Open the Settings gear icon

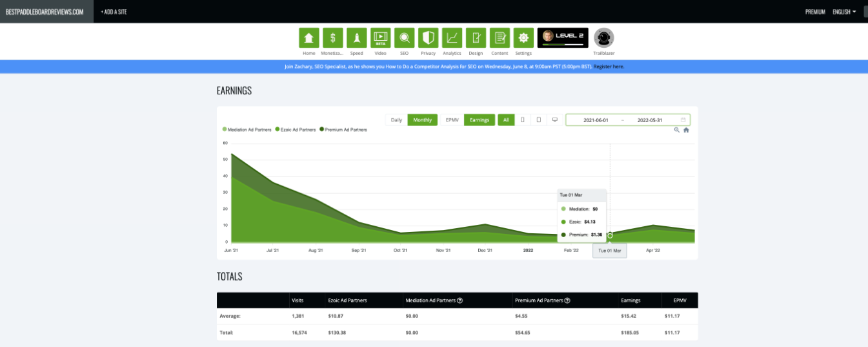523,37
